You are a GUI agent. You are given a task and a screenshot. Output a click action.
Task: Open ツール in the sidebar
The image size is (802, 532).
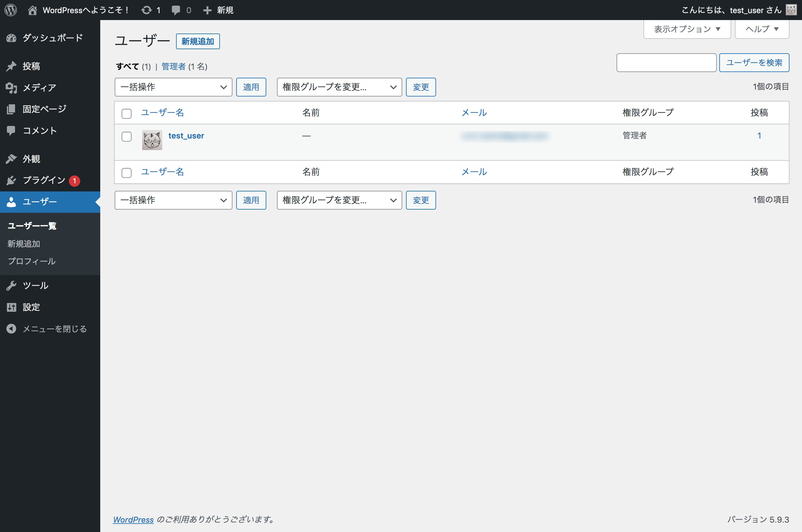(x=35, y=286)
